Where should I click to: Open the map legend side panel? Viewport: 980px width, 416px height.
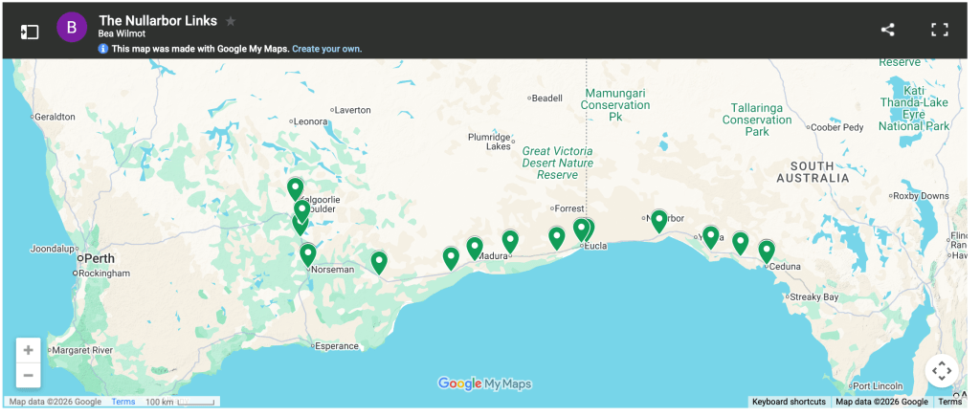click(x=30, y=31)
